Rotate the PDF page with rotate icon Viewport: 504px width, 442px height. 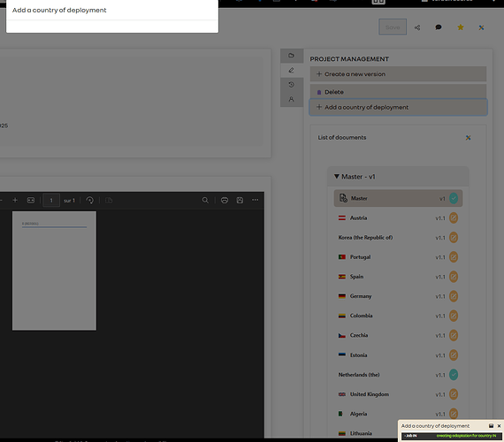click(x=89, y=201)
